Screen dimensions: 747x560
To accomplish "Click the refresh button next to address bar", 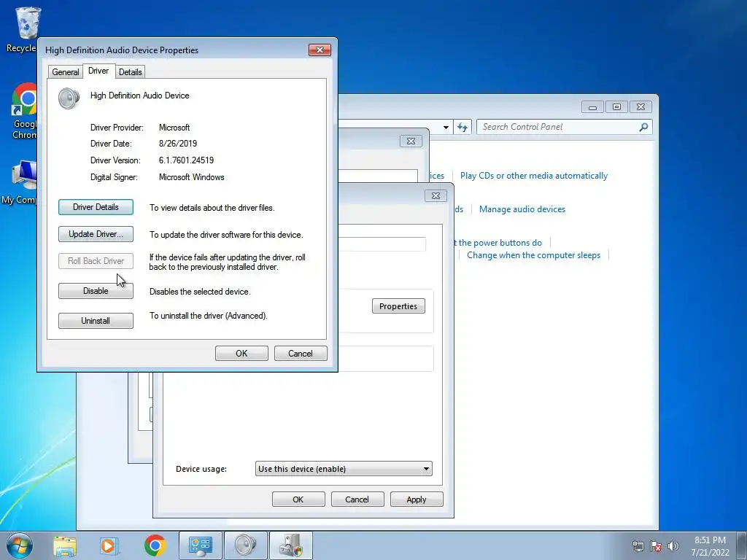I will pos(462,127).
